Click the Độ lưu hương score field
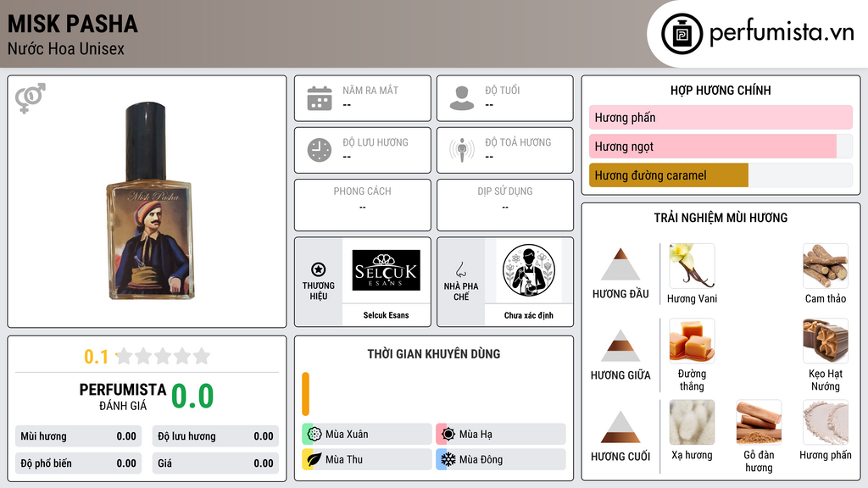Screen dimensions: 868x488 tap(215, 436)
